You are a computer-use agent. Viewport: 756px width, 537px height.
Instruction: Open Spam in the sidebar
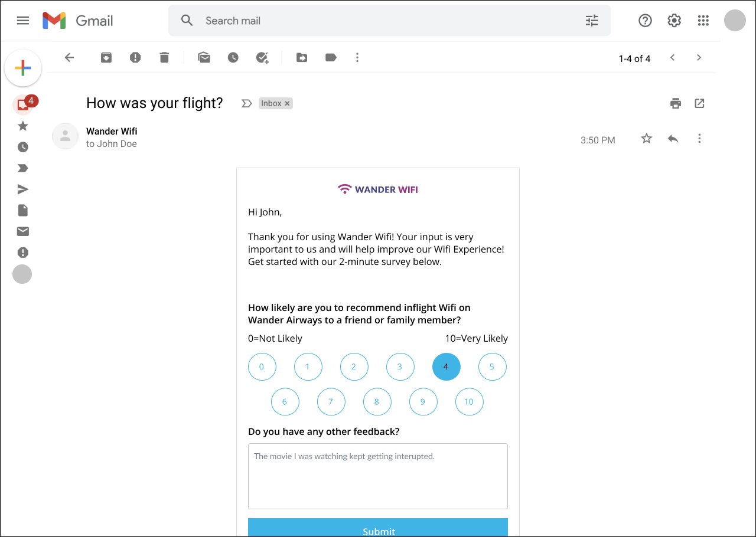[23, 253]
